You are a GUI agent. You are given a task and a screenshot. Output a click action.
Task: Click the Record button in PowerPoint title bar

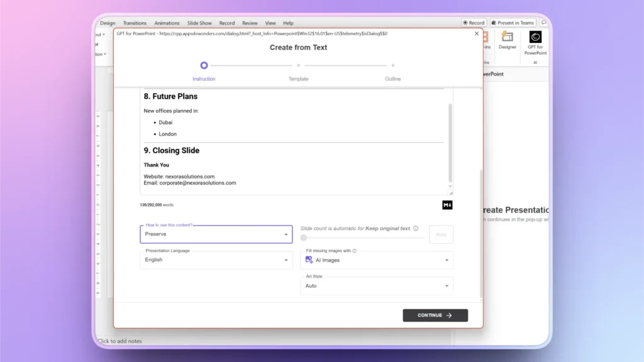(474, 23)
